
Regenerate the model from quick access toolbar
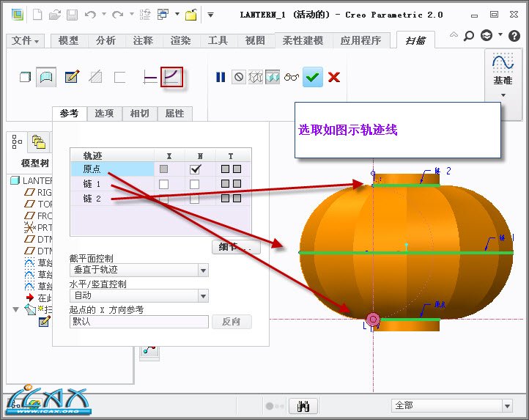tap(145, 15)
